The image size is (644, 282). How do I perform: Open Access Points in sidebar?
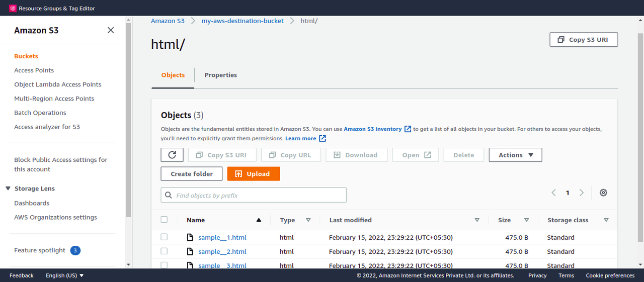tap(34, 70)
